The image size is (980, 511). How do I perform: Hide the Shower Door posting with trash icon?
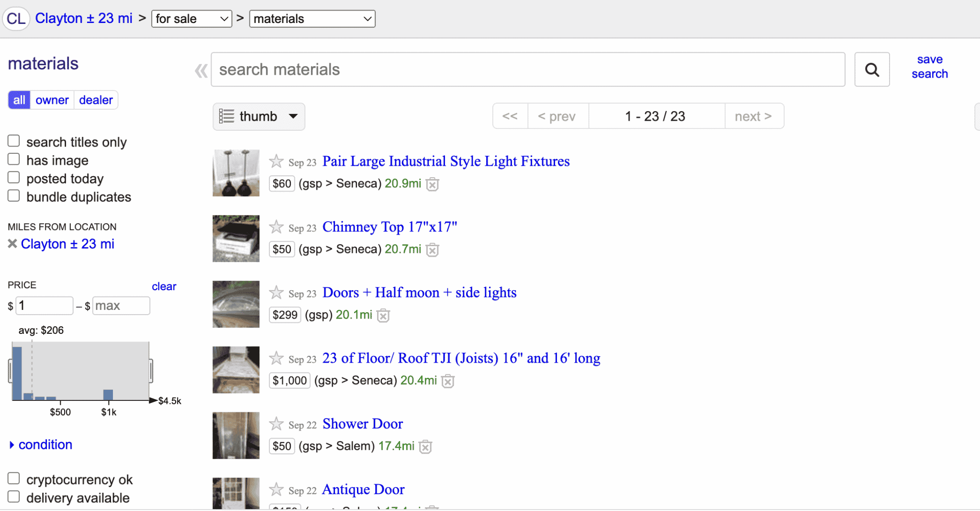pyautogui.click(x=425, y=447)
